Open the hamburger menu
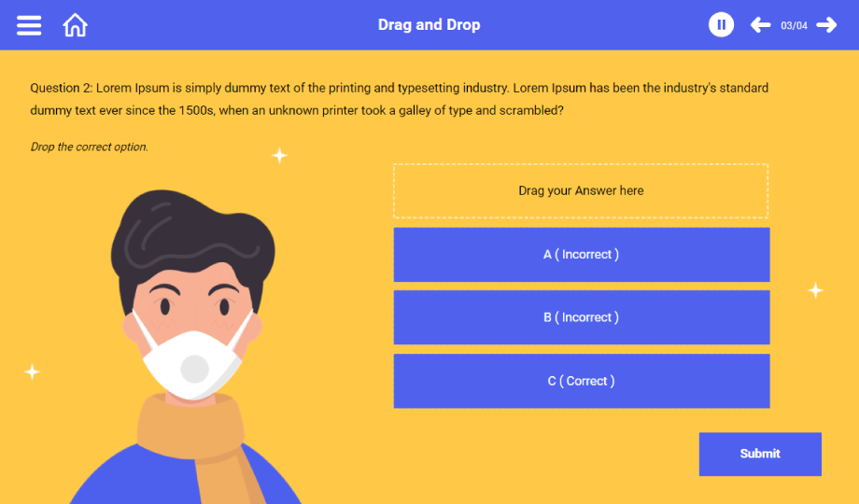The width and height of the screenshot is (859, 504). [29, 25]
